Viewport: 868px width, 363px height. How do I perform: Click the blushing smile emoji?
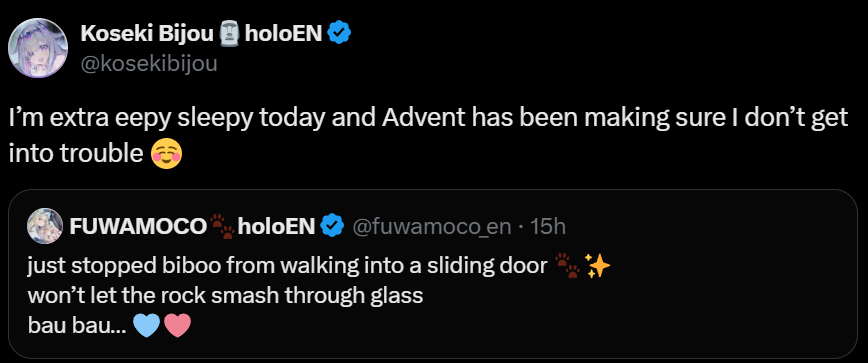click(166, 154)
